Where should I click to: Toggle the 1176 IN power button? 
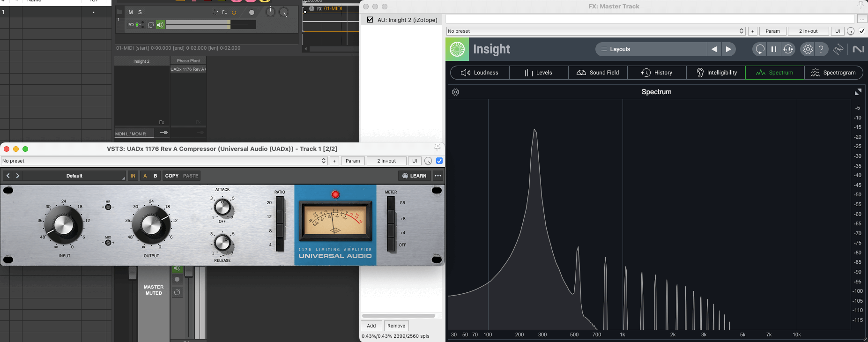tap(133, 176)
